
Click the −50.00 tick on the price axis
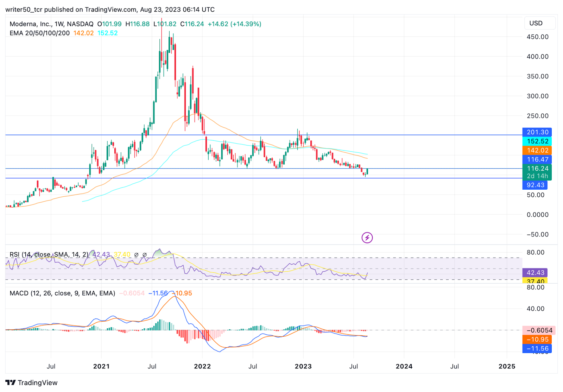pyautogui.click(x=537, y=234)
